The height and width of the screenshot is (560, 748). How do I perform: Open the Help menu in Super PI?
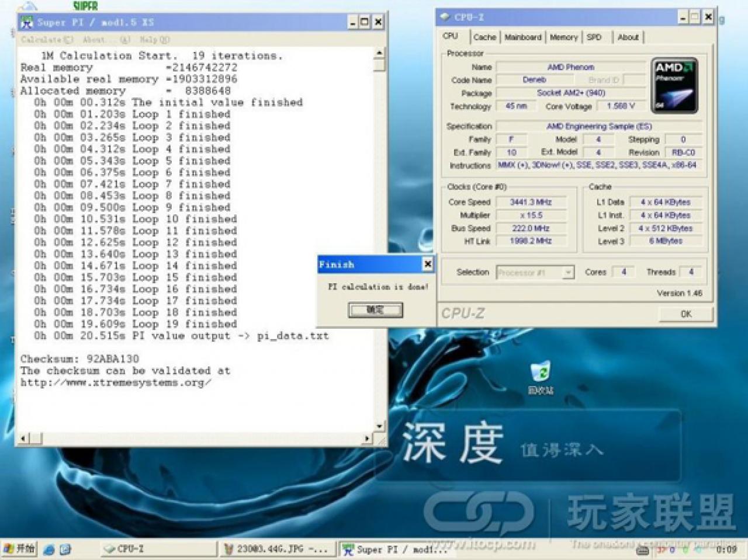154,40
